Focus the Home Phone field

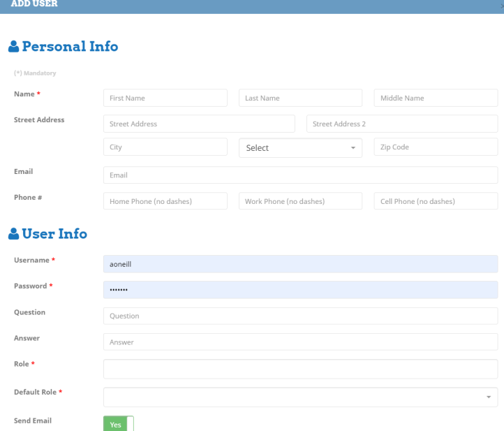[x=165, y=201]
